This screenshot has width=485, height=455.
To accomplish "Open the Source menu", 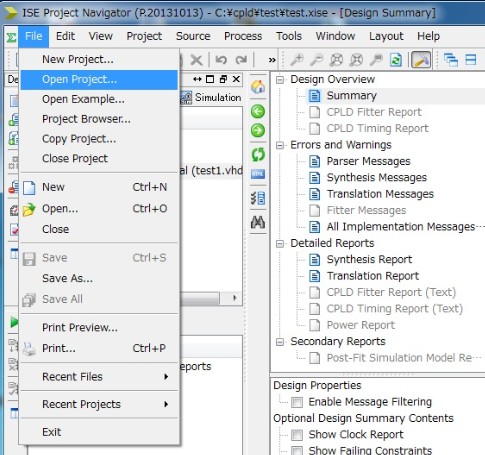I will tap(193, 36).
